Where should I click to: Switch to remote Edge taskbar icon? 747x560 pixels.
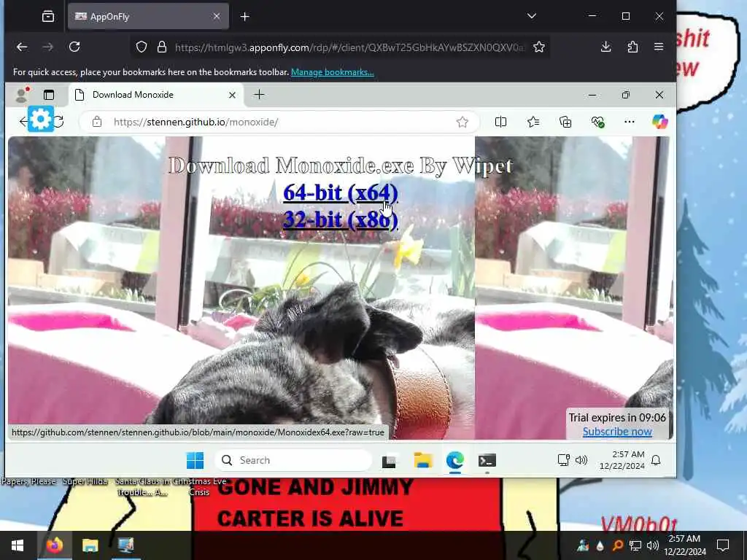(455, 461)
